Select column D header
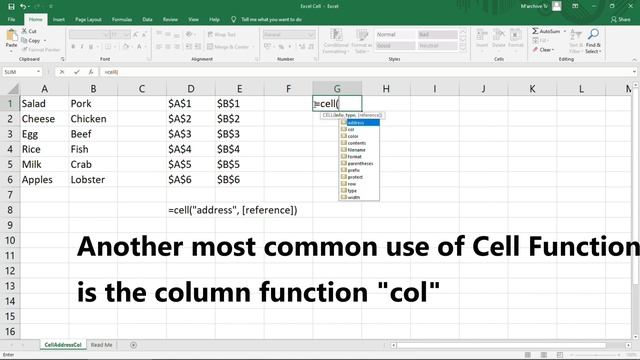Screen dimensions: 640x360 191,89
